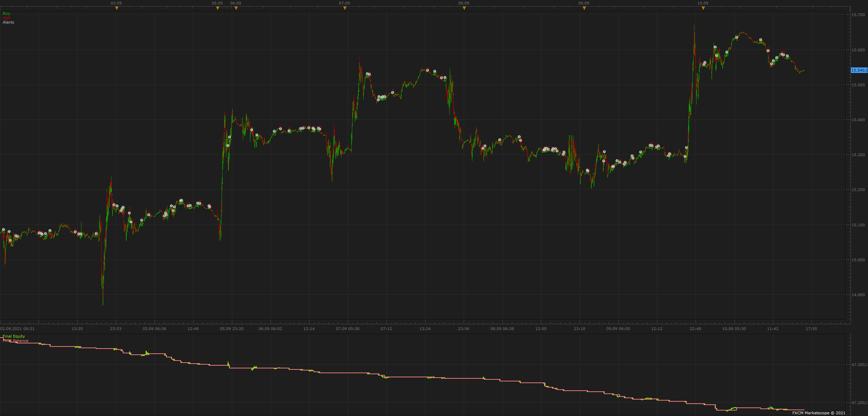Click the 15.200 price axis label
This screenshot has width=868, height=416.
coord(858,190)
